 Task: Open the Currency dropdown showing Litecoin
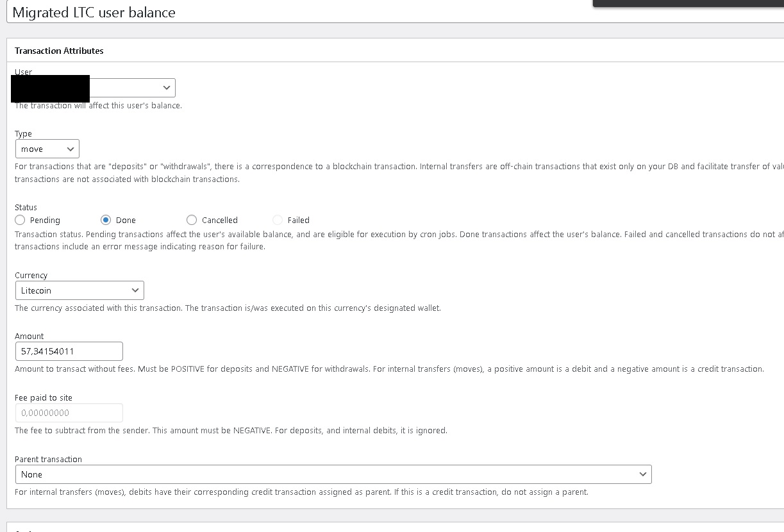coord(79,290)
